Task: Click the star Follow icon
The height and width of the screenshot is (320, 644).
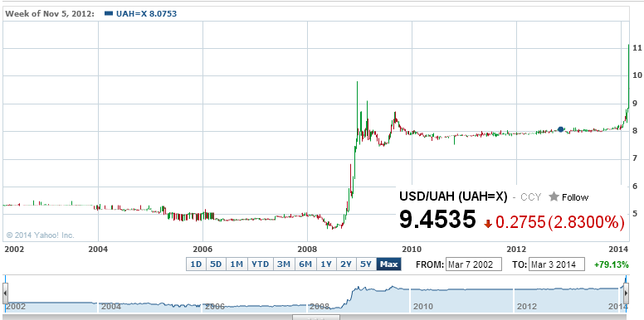Action: click(554, 197)
